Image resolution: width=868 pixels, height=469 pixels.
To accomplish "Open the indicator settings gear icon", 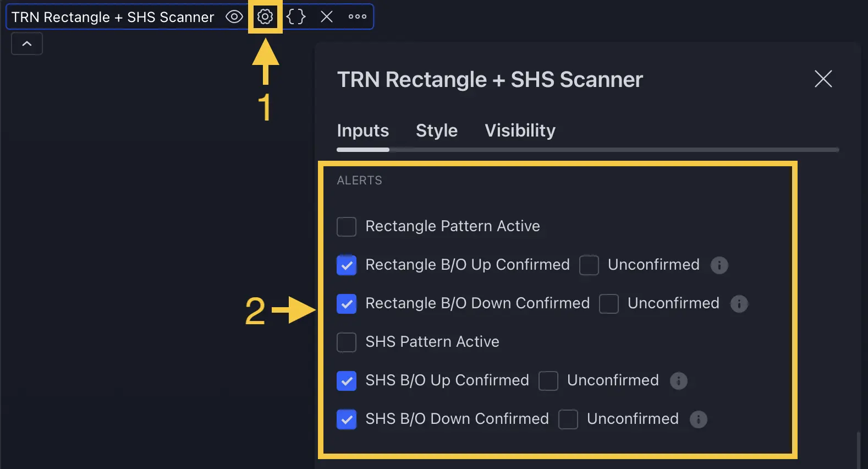I will tap(265, 17).
